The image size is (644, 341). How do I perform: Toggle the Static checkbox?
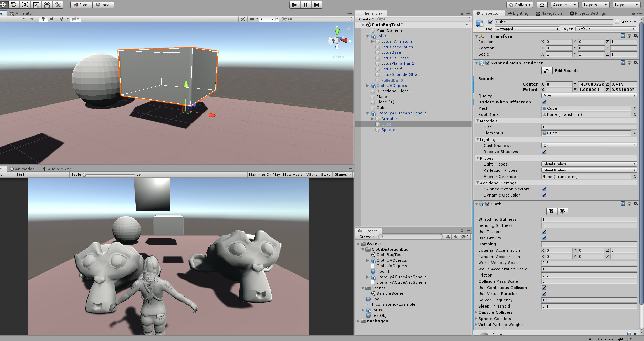click(617, 22)
